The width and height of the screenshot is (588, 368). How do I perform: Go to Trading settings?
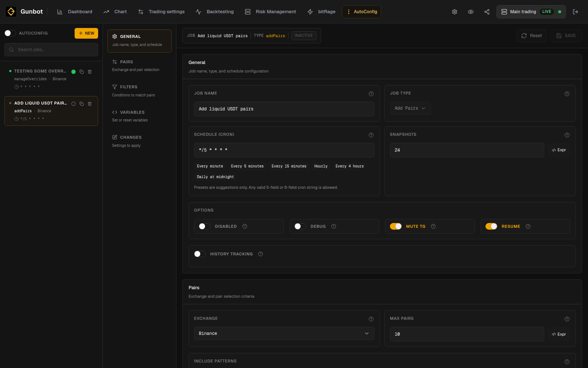pyautogui.click(x=161, y=12)
